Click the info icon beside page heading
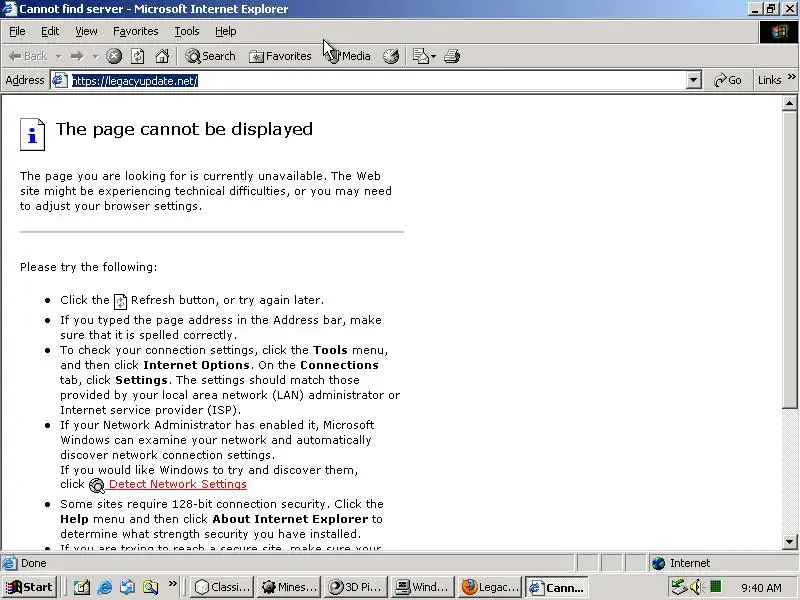This screenshot has width=800, height=600. tap(32, 134)
